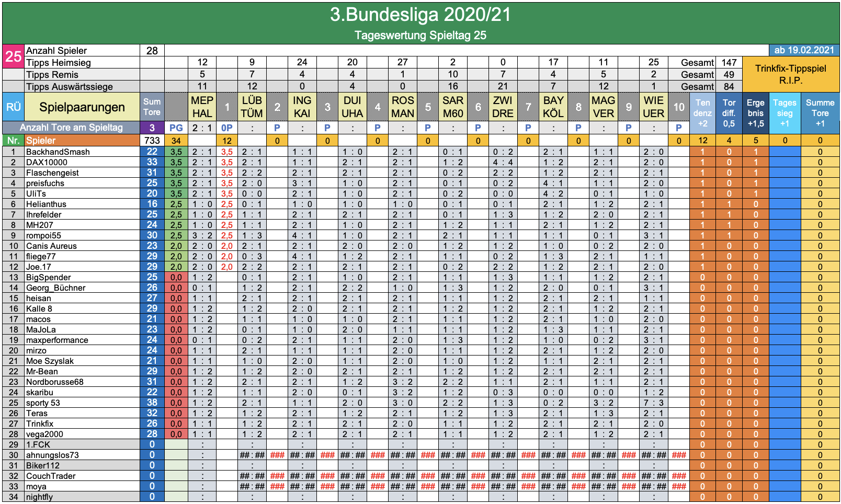841x504 pixels.
Task: Select the 'Tagessieg +1' column header
Action: 785,113
